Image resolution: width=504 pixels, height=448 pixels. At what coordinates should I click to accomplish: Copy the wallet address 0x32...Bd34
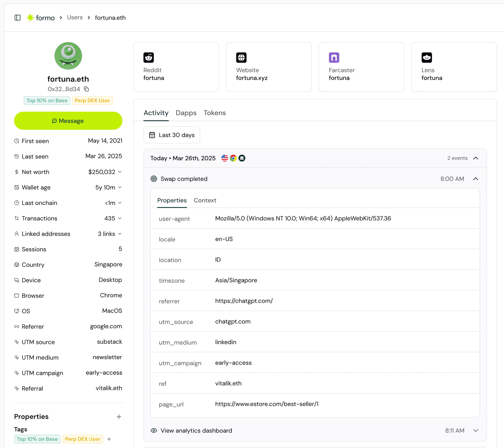tap(86, 89)
